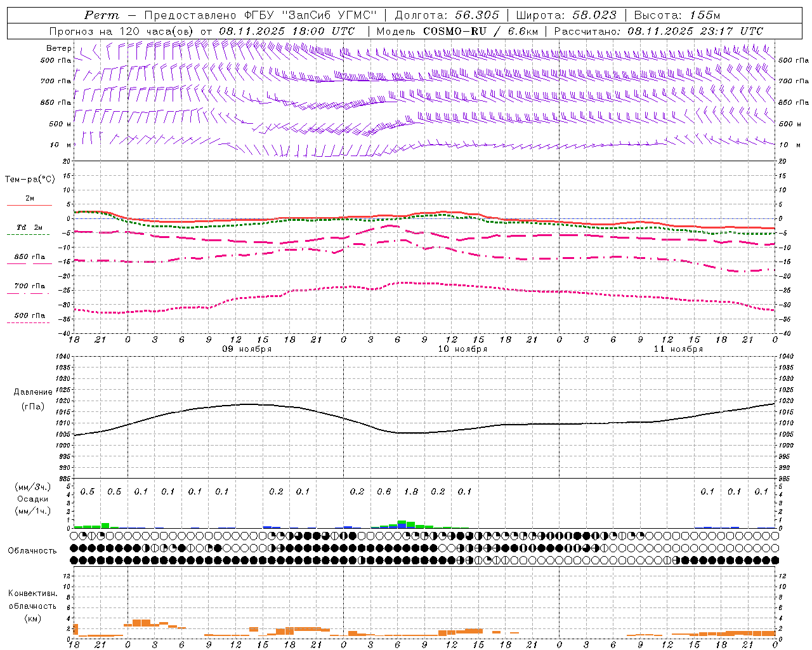Click 'Рассчитано: 08.11.2025 23:17 UTC' text
Screen dimensions: 812x650
click(658, 31)
